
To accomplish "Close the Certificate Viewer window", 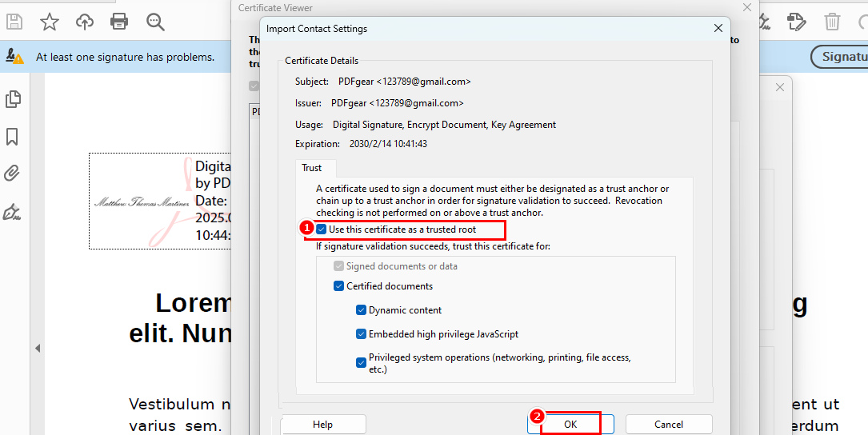I will point(746,8).
